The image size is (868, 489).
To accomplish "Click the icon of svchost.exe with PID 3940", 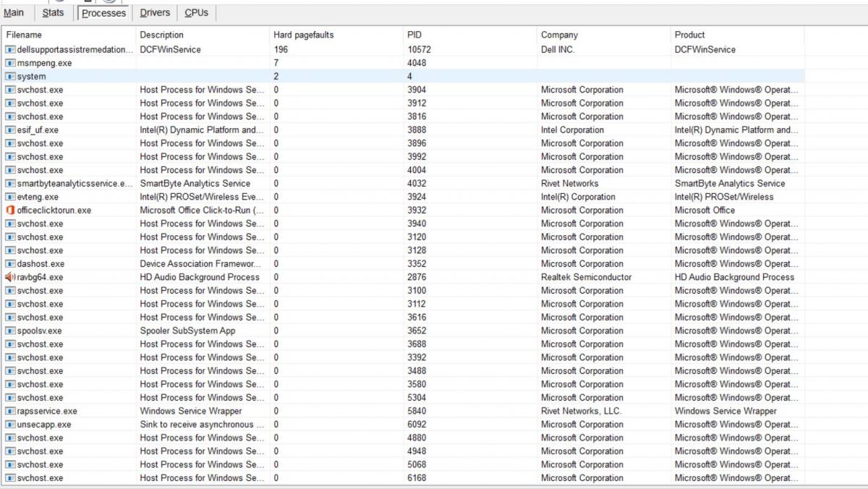I will coord(11,224).
